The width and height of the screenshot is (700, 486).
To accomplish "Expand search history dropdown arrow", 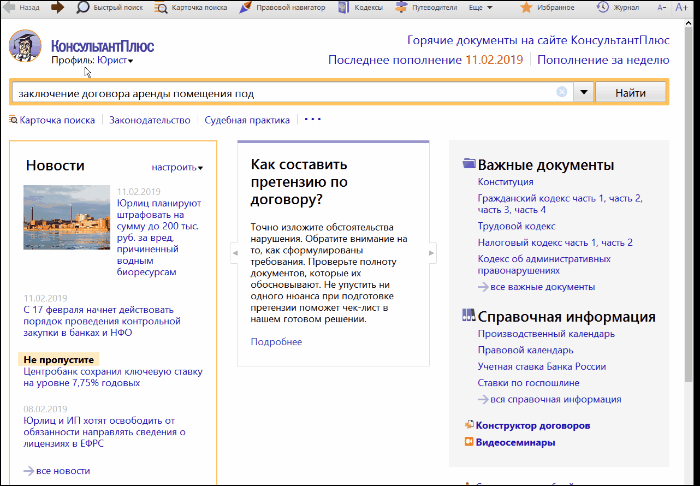I will (583, 93).
